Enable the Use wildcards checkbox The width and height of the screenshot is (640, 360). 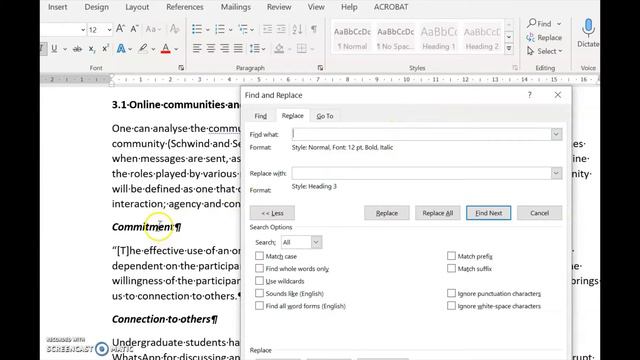(259, 281)
